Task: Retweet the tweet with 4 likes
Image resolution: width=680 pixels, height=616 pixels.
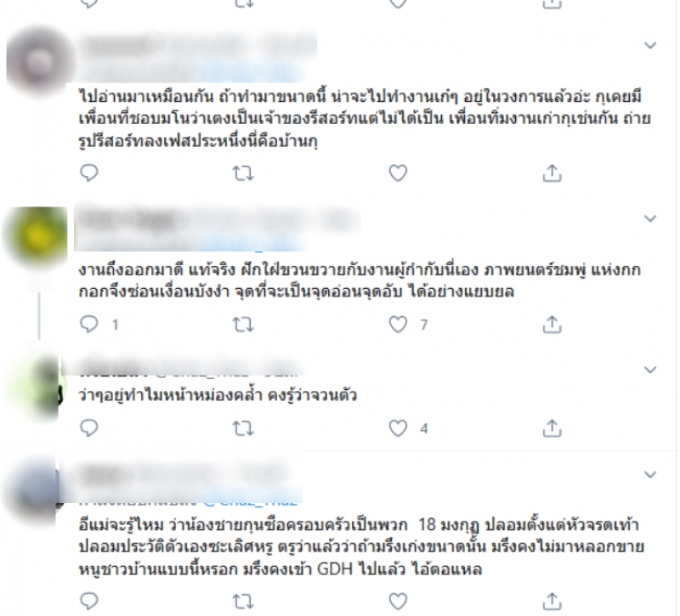Action: click(x=243, y=429)
